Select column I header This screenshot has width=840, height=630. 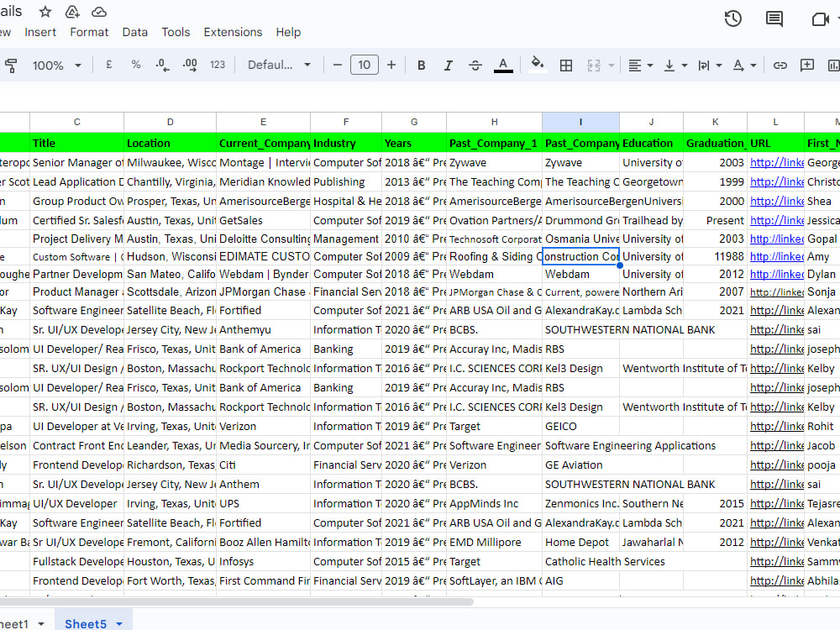[x=580, y=122]
